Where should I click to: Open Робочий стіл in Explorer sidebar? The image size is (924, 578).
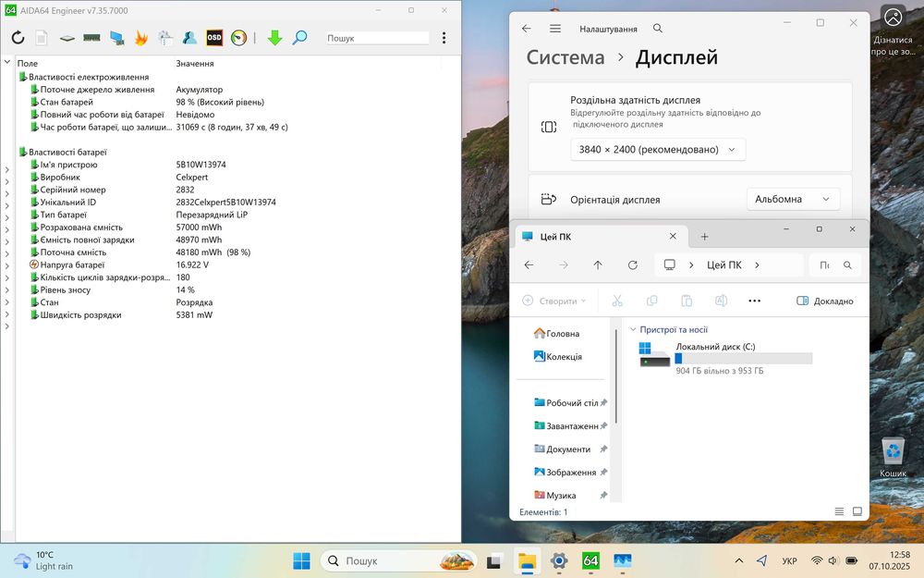(565, 403)
